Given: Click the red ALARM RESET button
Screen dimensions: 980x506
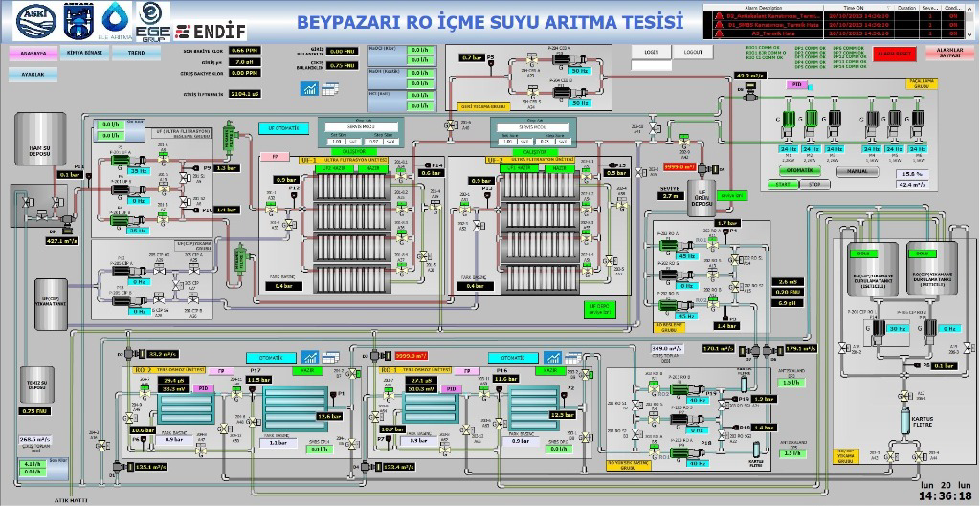Looking at the screenshot, I should tap(893, 54).
